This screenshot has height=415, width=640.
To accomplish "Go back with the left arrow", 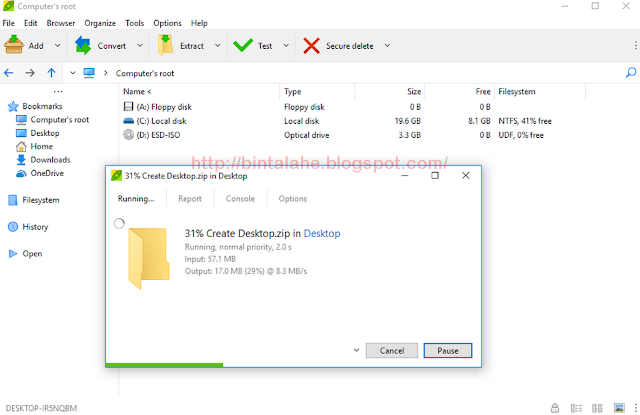I will point(9,73).
